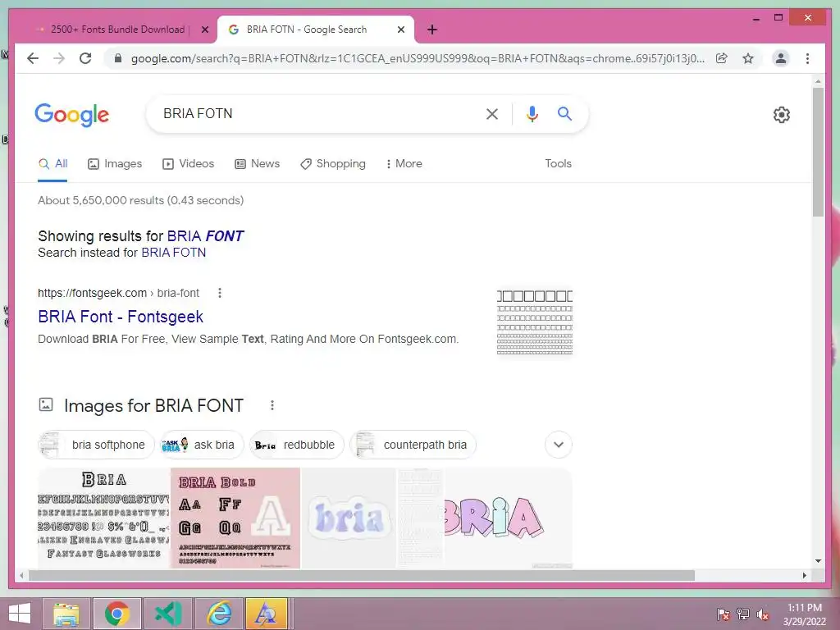Switch to Chrome in the taskbar
840x630 pixels.
click(116, 614)
